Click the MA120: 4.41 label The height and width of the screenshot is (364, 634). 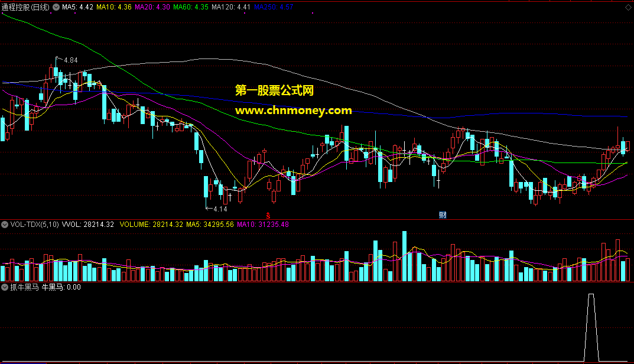pos(231,7)
